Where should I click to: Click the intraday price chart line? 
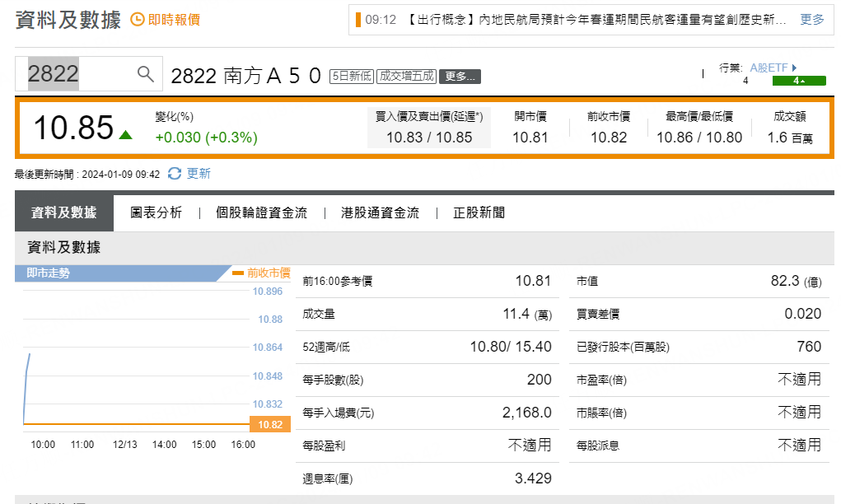26,389
